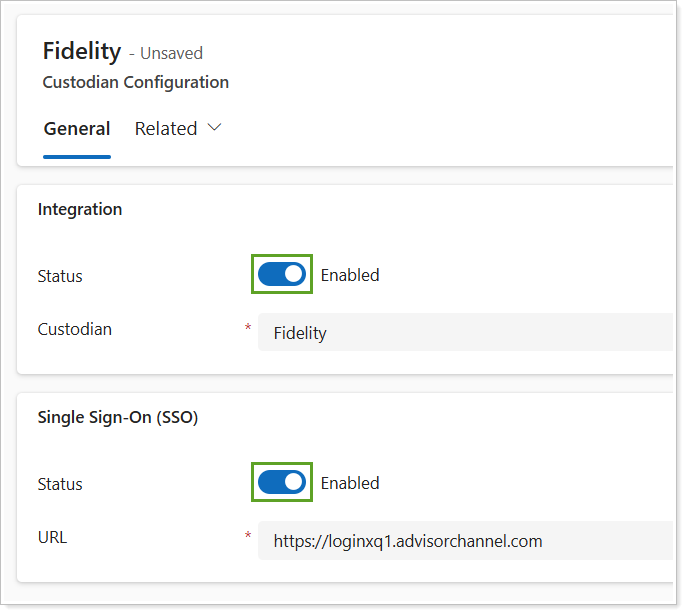Open the Related tab
Screen dimensions: 686x614
(166, 129)
